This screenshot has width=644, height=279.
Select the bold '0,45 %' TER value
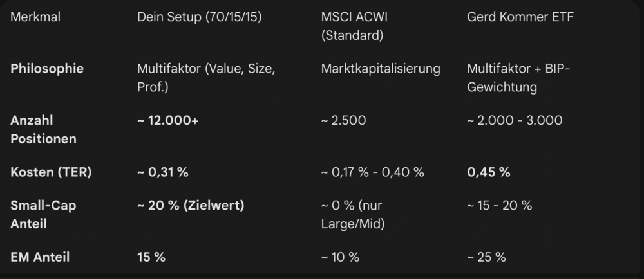[488, 172]
